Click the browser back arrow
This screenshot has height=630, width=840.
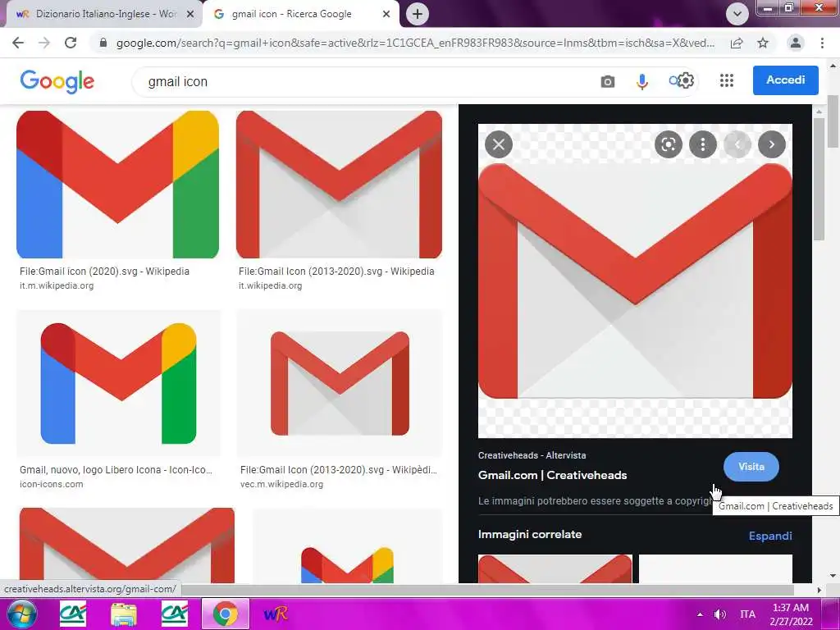click(x=18, y=43)
